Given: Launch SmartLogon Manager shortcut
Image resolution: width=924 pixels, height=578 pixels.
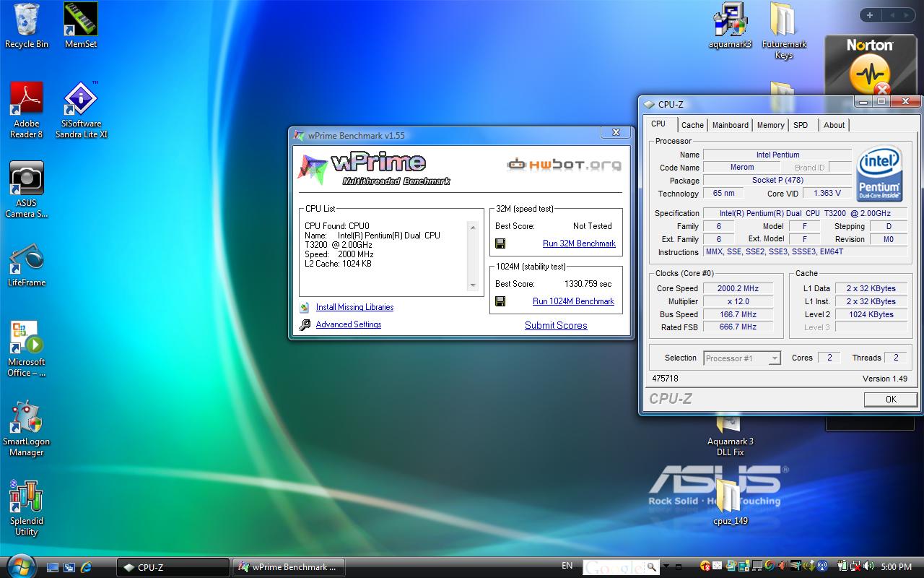Looking at the screenshot, I should point(27,428).
